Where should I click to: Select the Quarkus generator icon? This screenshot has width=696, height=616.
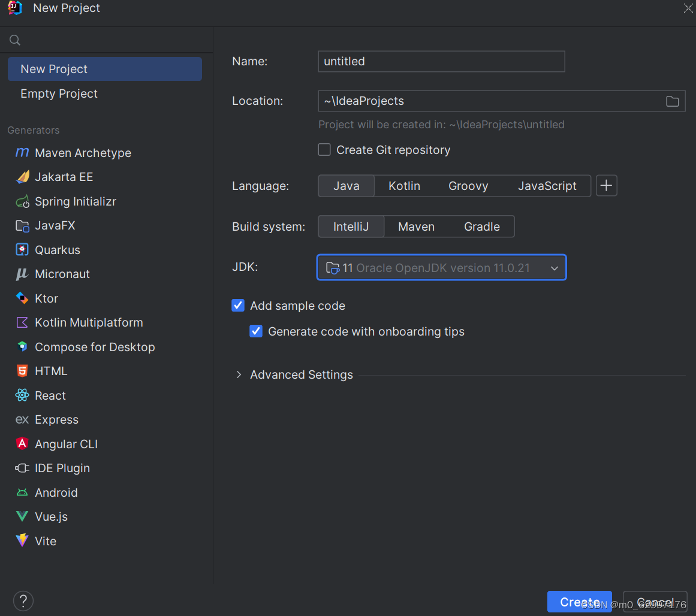pyautogui.click(x=22, y=249)
